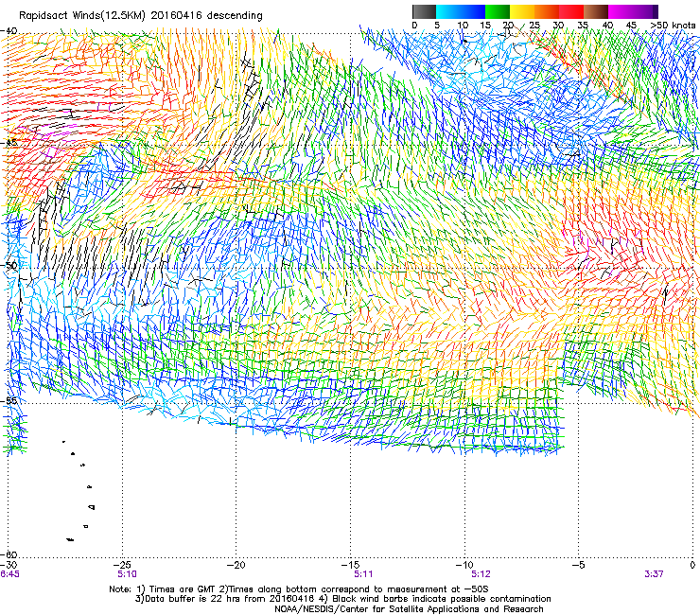Screen dimensions: 700x615
Task: Click the orange 25-30 knots legend swatch
Action: pyautogui.click(x=547, y=11)
